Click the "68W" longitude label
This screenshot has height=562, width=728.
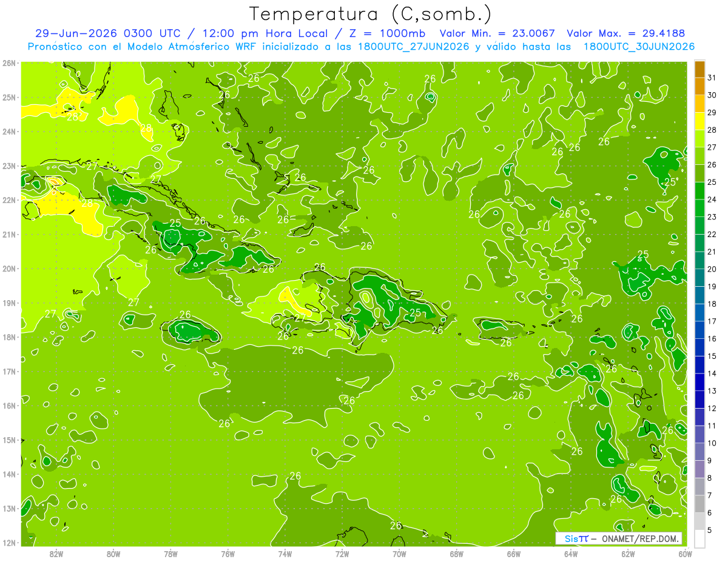coord(456,554)
